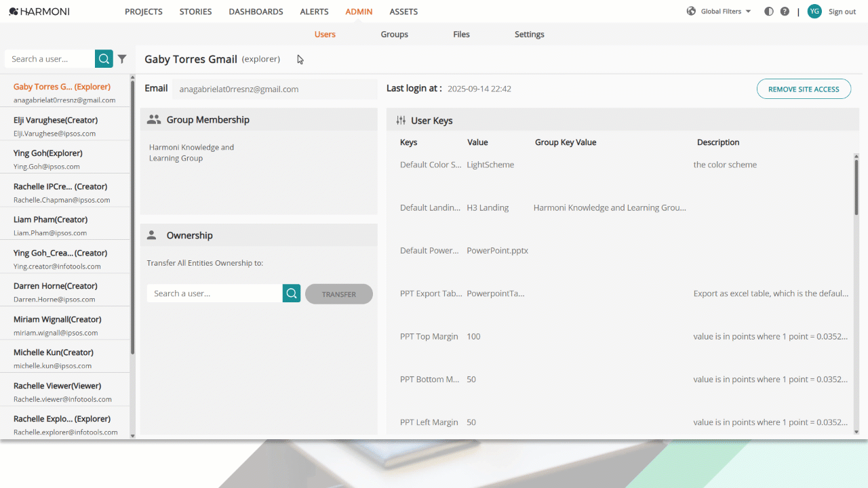Click the user search magnifier icon
The width and height of the screenshot is (868, 488).
104,59
